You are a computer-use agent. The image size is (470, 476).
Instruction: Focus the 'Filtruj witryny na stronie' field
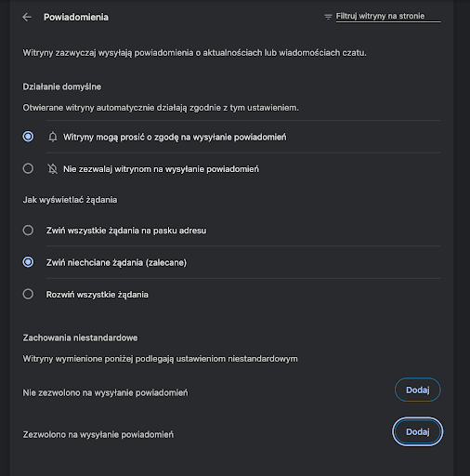388,17
